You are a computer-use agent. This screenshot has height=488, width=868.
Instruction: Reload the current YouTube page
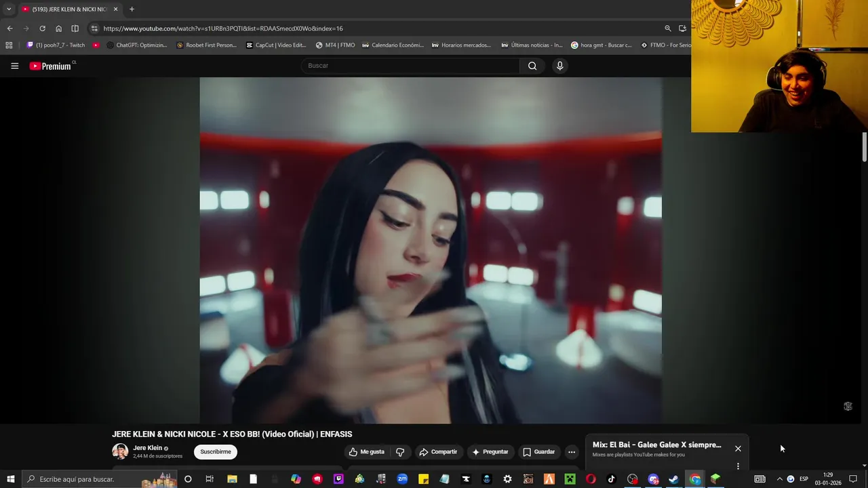[x=42, y=28]
